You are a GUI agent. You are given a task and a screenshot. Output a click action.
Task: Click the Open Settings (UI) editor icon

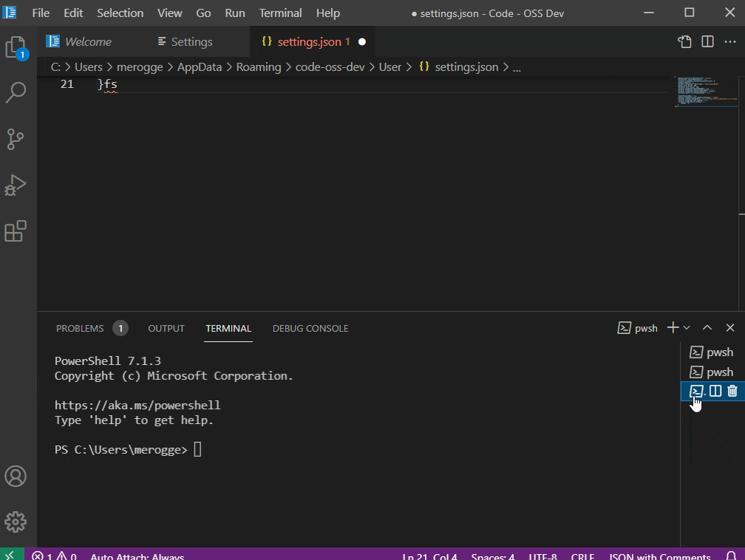(x=684, y=42)
